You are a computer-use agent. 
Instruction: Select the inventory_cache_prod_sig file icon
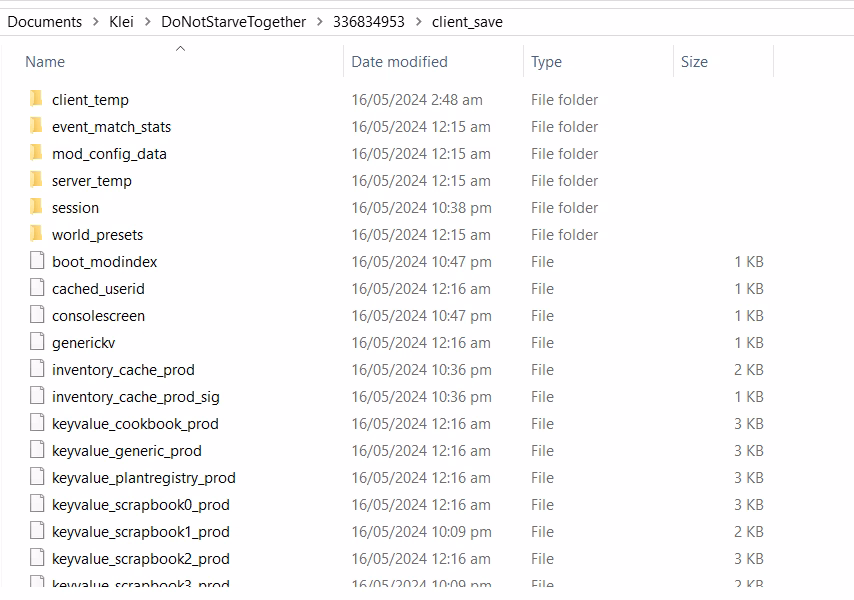(37, 396)
